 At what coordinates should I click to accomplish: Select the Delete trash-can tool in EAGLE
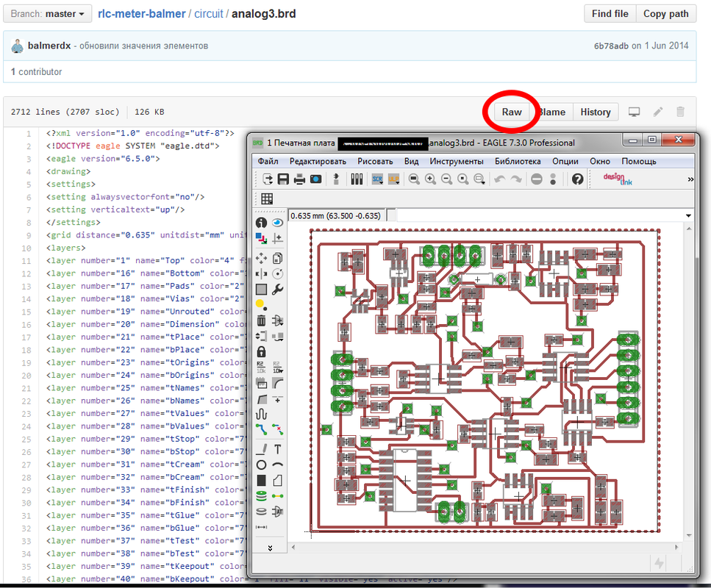point(261,320)
